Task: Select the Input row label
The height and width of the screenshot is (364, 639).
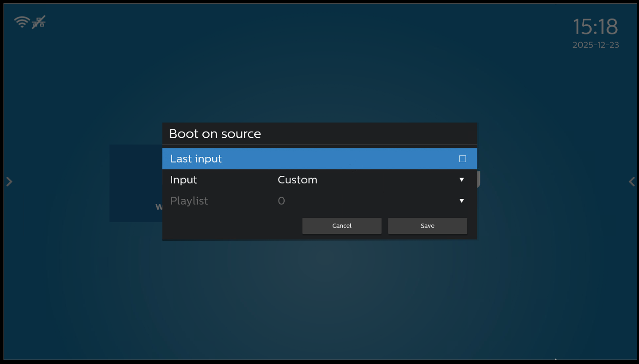Action: pos(183,180)
